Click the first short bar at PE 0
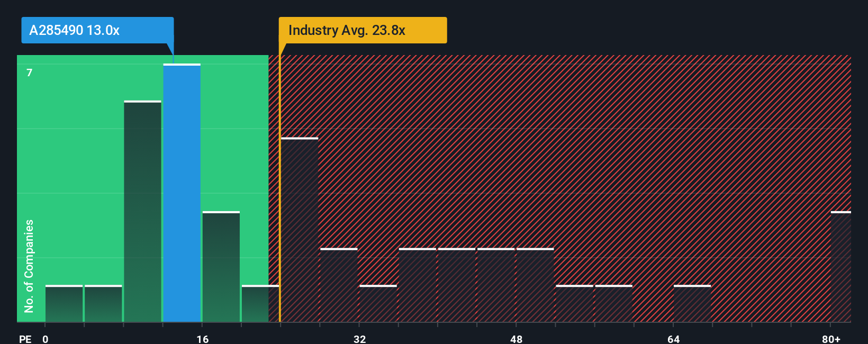Viewport: 868px width, 344px height. click(64, 304)
